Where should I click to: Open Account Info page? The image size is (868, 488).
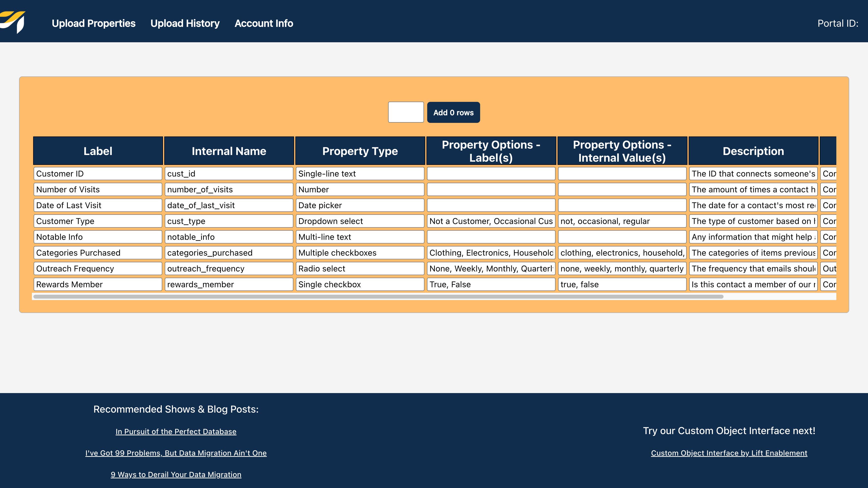[x=263, y=23]
